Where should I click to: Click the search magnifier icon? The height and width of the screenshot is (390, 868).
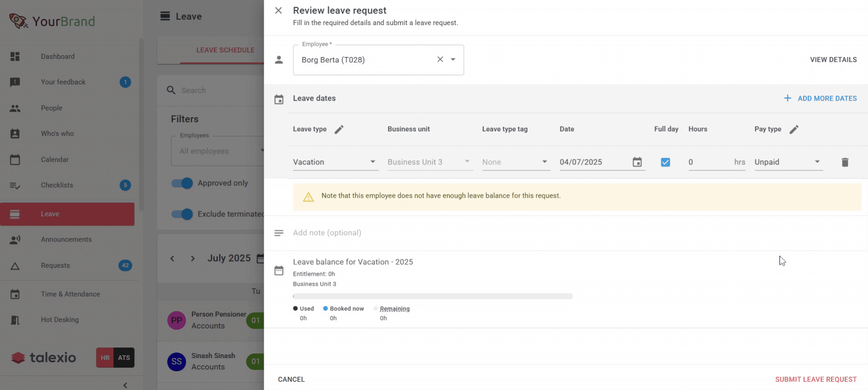(171, 90)
